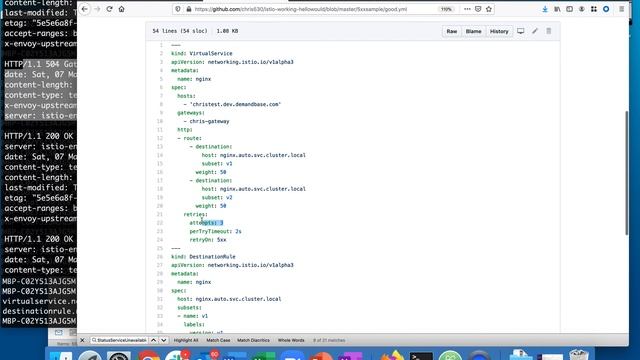Go back with the browser back arrow
The height and width of the screenshot is (360, 640).
[84, 9]
